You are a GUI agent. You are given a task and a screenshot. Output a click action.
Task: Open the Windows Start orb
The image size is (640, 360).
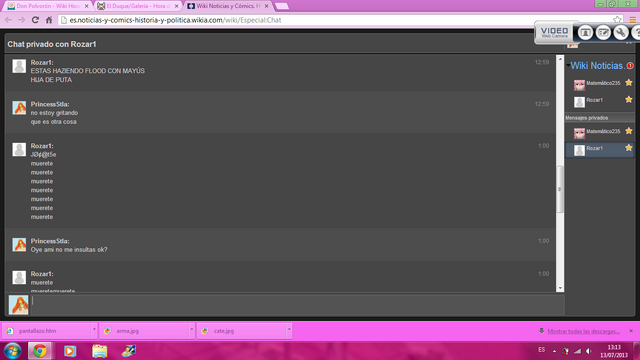pos(12,351)
